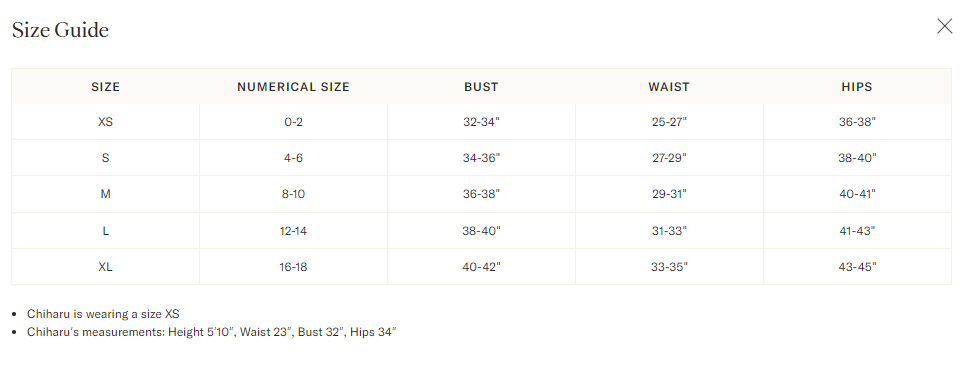Screen dimensions: 967x370
Task: Click the Size Guide heading
Action: click(x=60, y=30)
